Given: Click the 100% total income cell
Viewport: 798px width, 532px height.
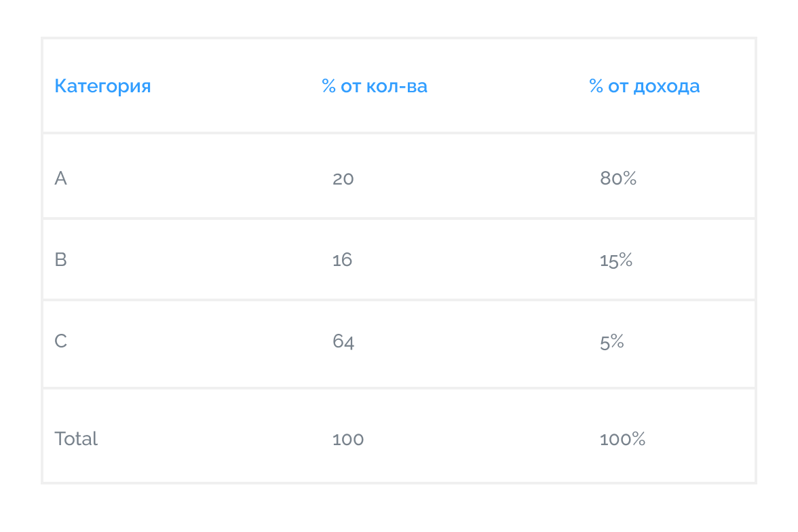Looking at the screenshot, I should [622, 439].
